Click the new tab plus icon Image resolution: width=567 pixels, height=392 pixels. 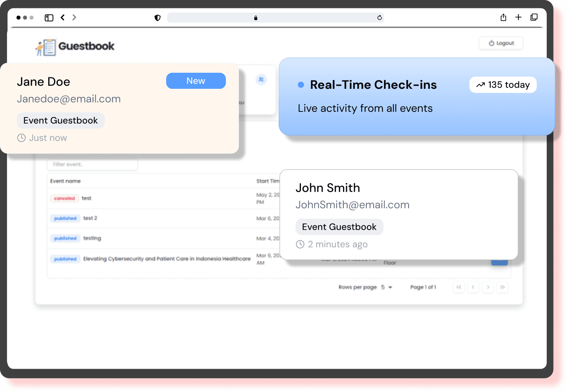(518, 17)
